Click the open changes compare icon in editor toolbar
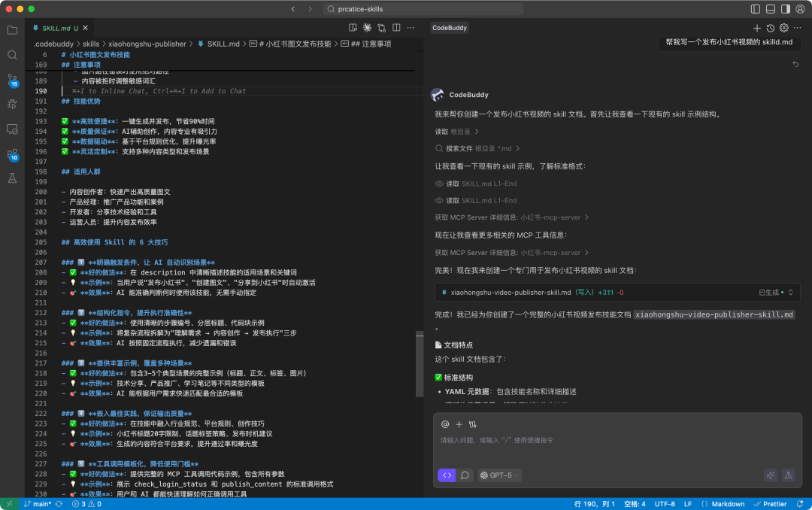This screenshot has height=510, width=812. [x=382, y=28]
